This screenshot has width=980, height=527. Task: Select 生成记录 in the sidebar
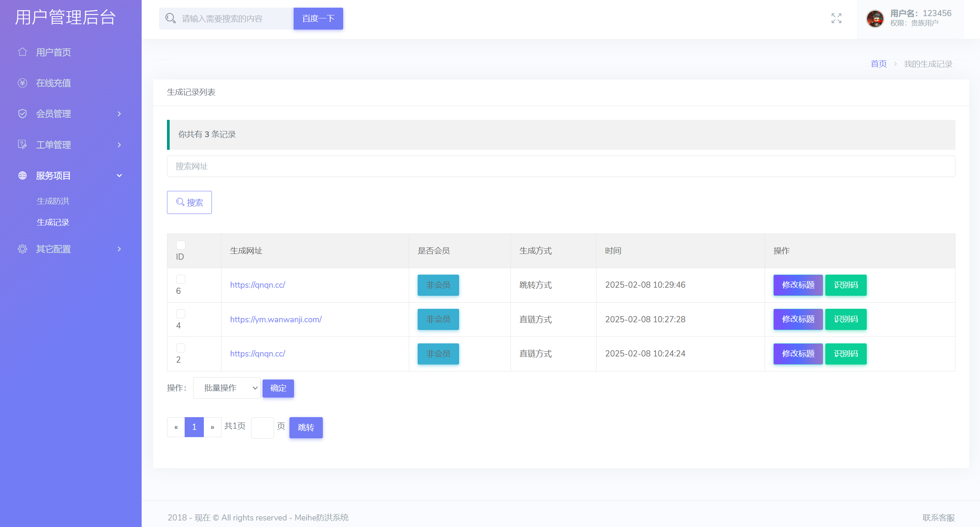(53, 222)
